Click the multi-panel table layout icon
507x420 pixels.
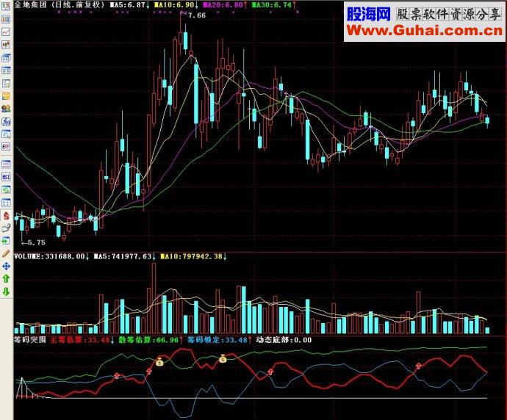pos(6,70)
